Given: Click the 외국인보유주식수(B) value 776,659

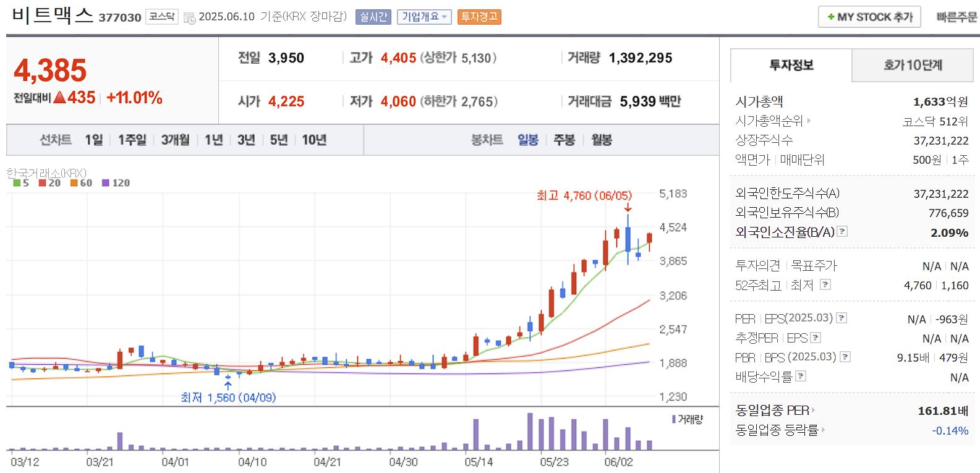Looking at the screenshot, I should (948, 213).
